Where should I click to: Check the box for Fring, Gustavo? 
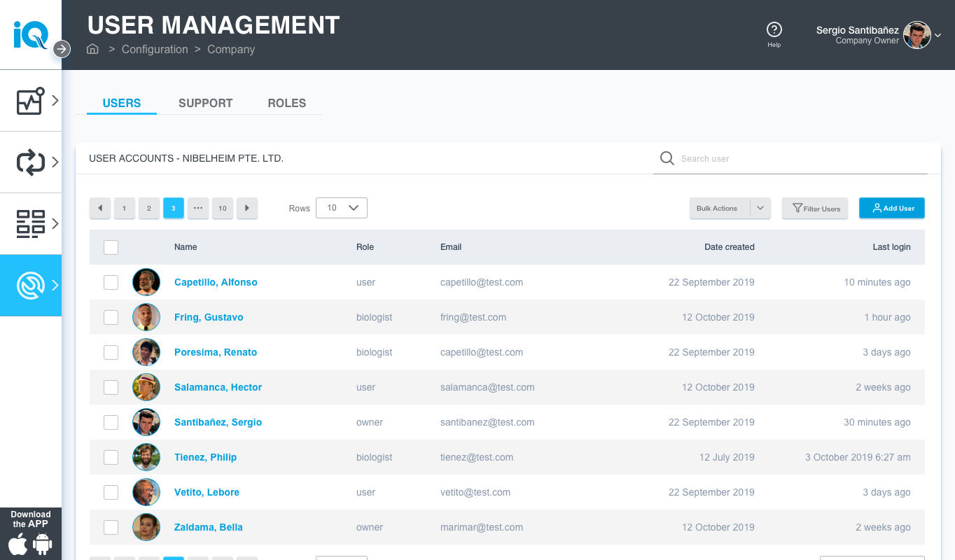tap(111, 317)
